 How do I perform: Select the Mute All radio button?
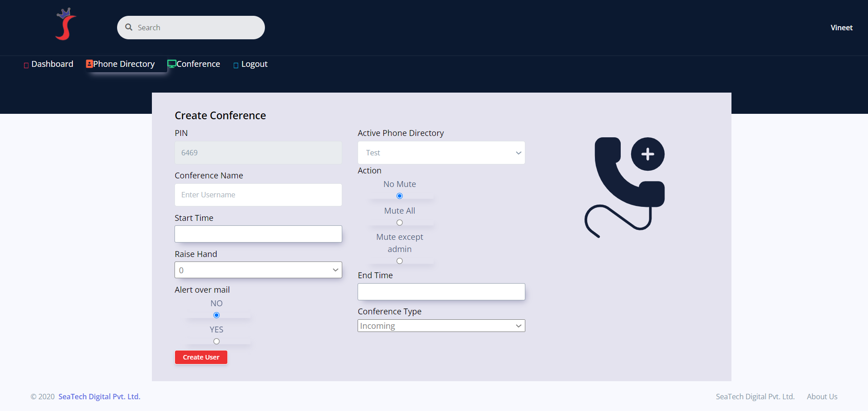click(x=400, y=223)
